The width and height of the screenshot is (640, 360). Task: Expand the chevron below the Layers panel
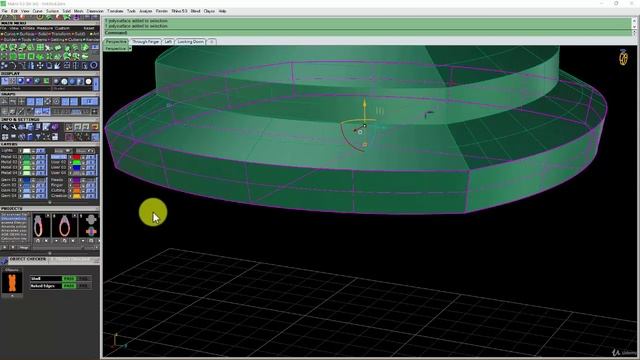tap(50, 202)
